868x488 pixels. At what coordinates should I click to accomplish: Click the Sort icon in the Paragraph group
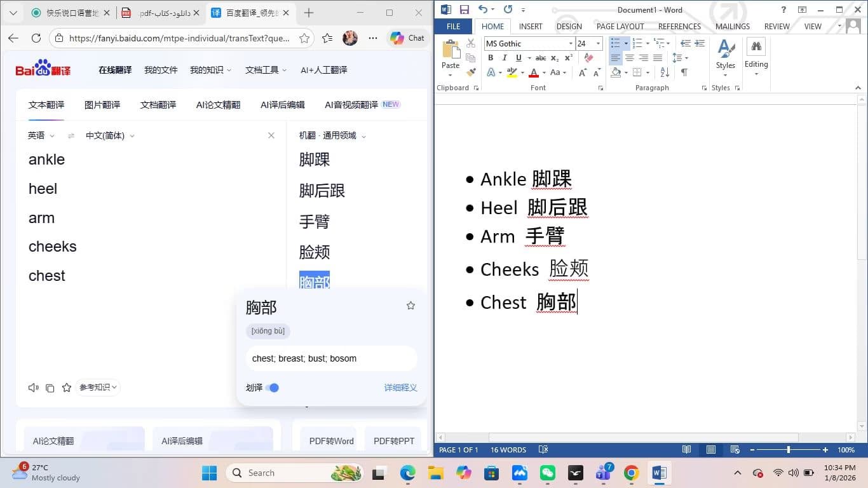664,72
